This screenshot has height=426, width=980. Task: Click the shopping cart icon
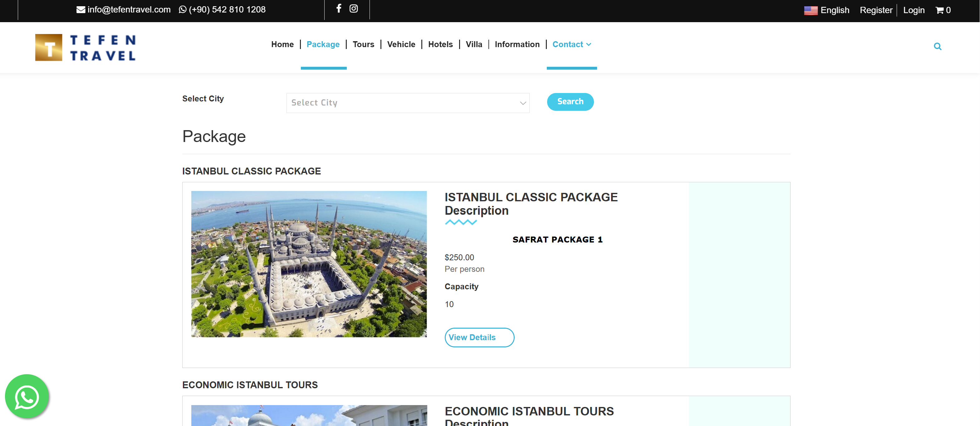(x=939, y=10)
